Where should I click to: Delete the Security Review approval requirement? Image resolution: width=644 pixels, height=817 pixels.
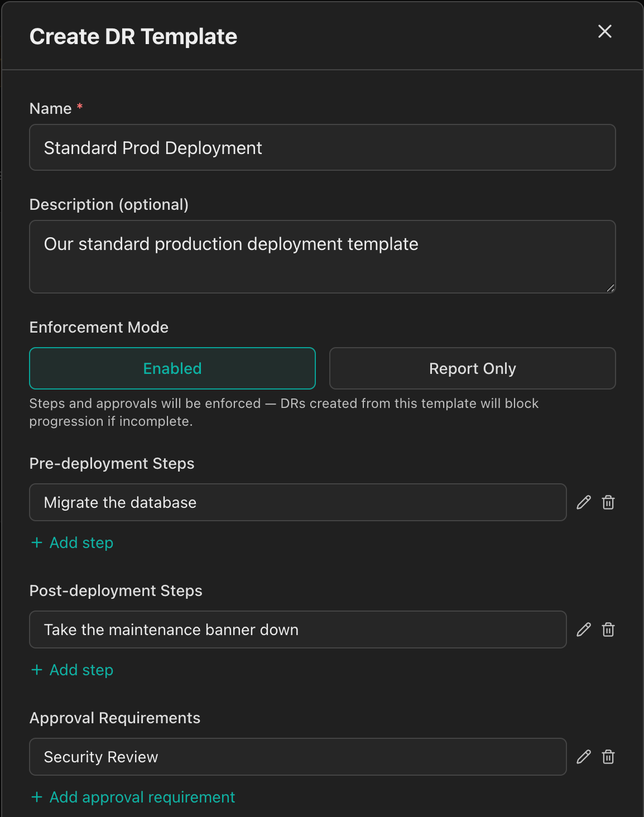click(x=608, y=757)
